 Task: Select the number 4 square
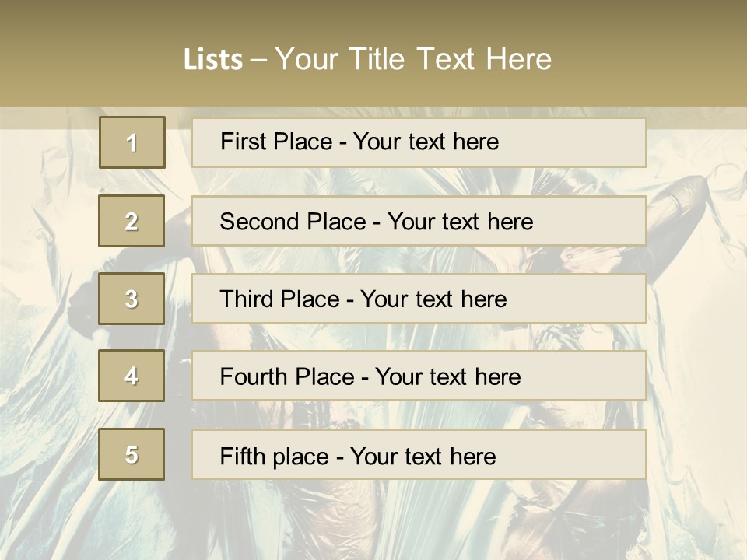pyautogui.click(x=132, y=376)
